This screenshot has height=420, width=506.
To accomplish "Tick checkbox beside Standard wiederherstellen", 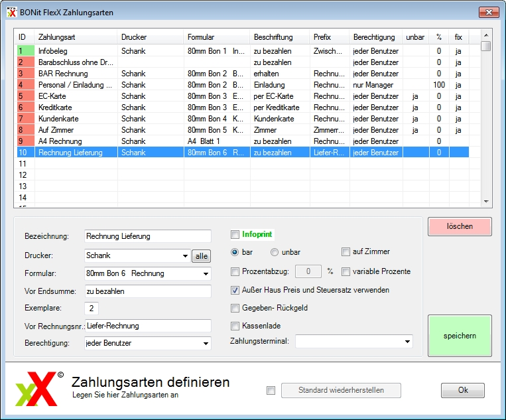I will 271,391.
